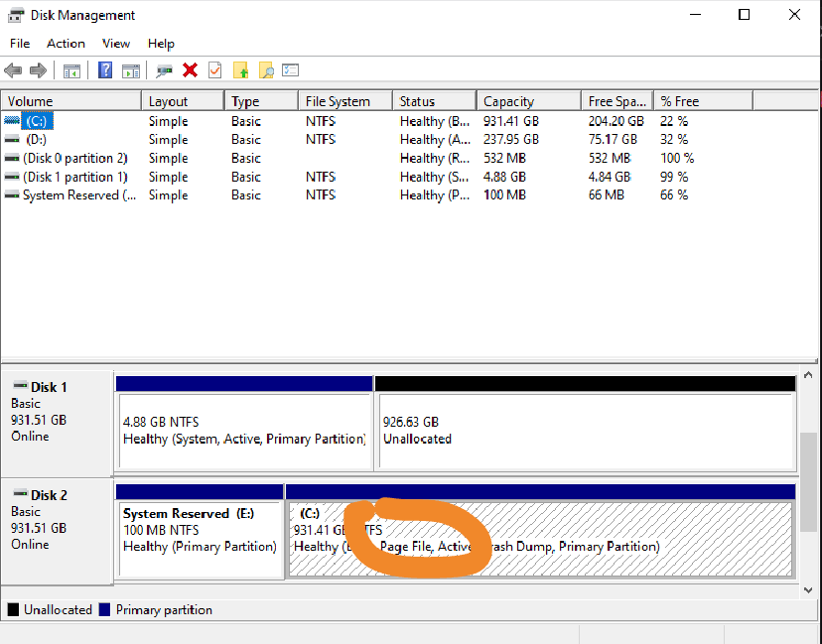This screenshot has width=822, height=644.
Task: Click the red X delete icon
Action: [190, 70]
